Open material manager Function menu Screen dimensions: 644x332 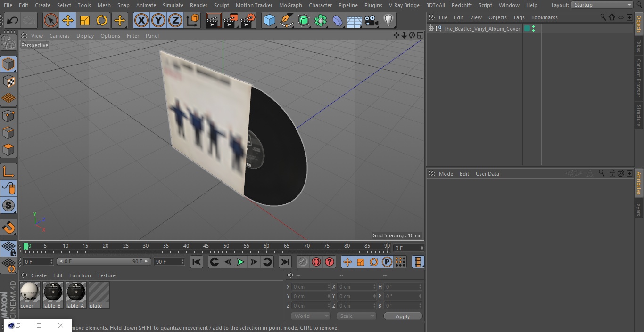click(x=80, y=275)
